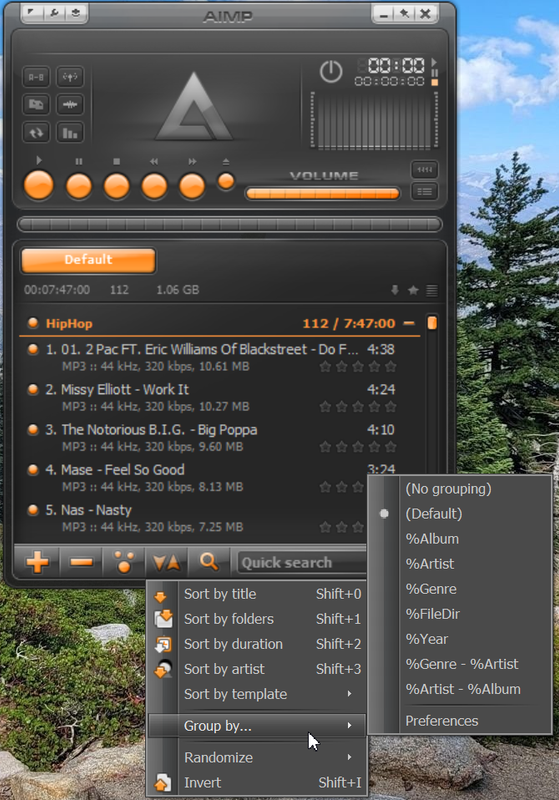Viewport: 559px width, 800px height.
Task: Expand the Group by... submenu
Action: (x=257, y=726)
